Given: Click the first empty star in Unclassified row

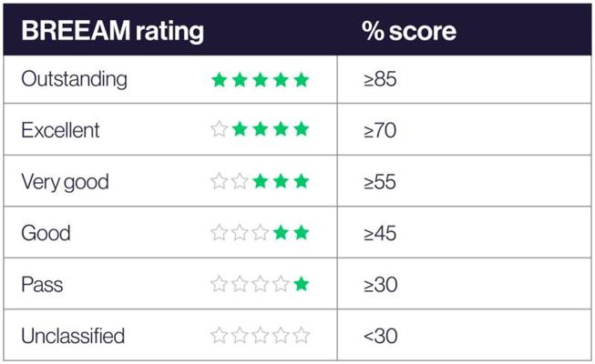Looking at the screenshot, I should [x=220, y=336].
